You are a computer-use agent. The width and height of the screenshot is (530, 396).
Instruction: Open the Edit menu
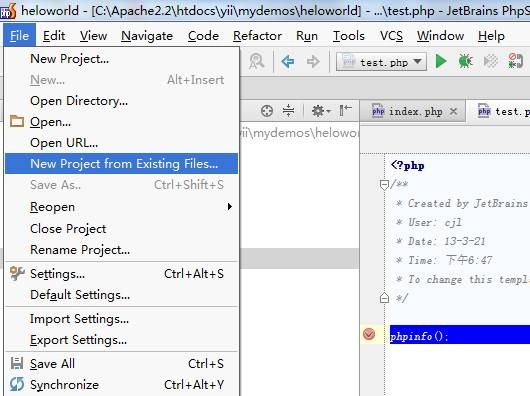(x=54, y=35)
